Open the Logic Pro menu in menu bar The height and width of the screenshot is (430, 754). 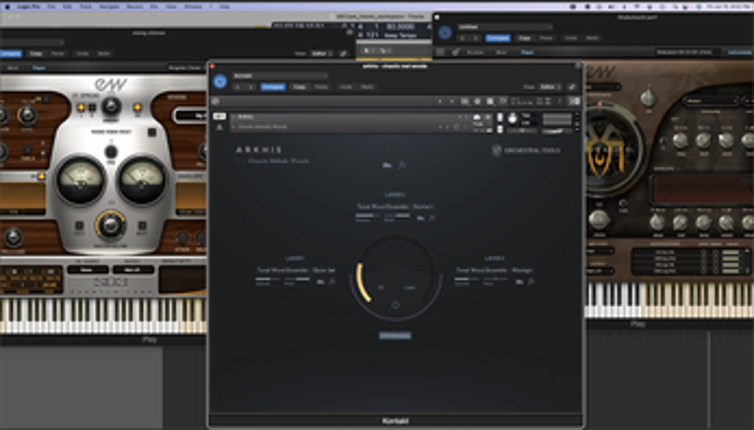click(x=29, y=7)
